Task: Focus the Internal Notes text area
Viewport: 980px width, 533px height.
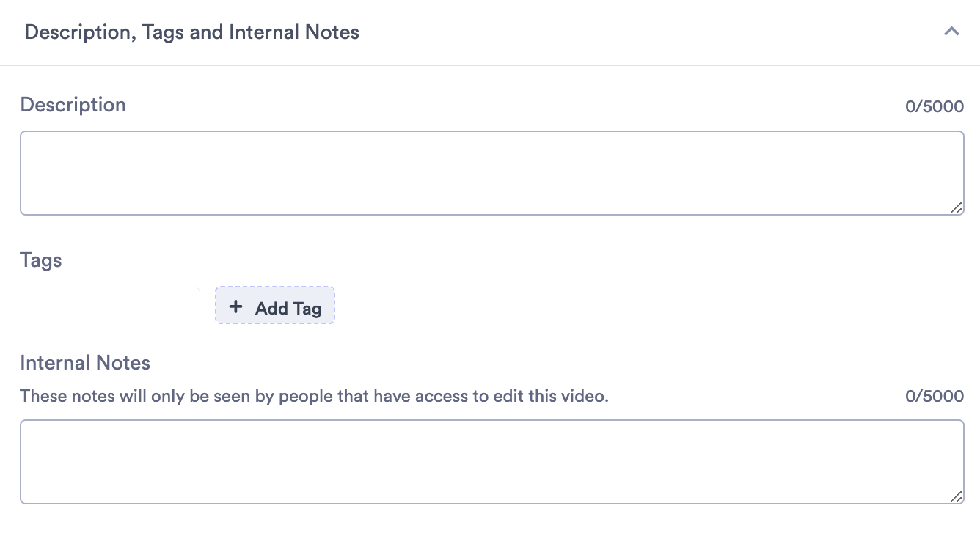Action: tap(491, 462)
